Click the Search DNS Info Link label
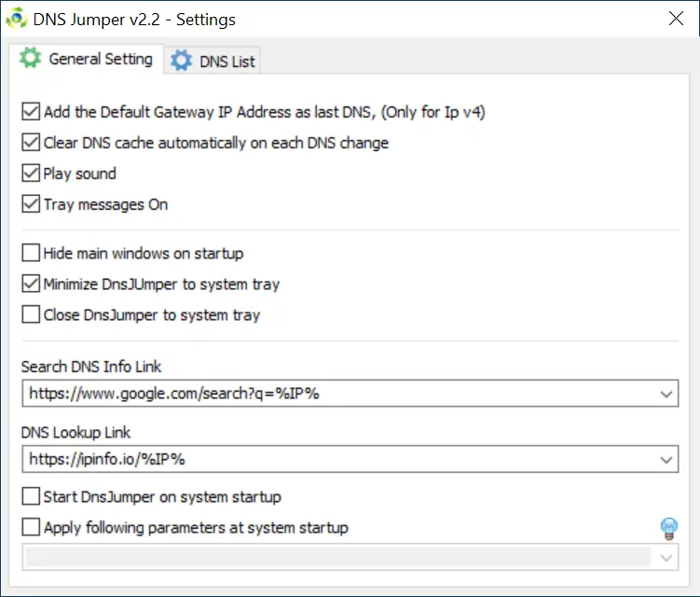 91,367
